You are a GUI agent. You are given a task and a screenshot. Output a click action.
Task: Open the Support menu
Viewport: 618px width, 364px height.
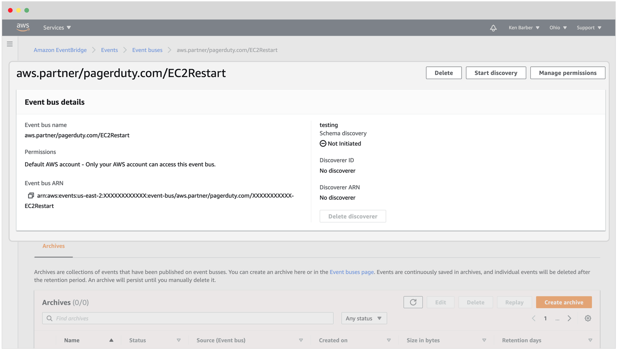tap(589, 28)
